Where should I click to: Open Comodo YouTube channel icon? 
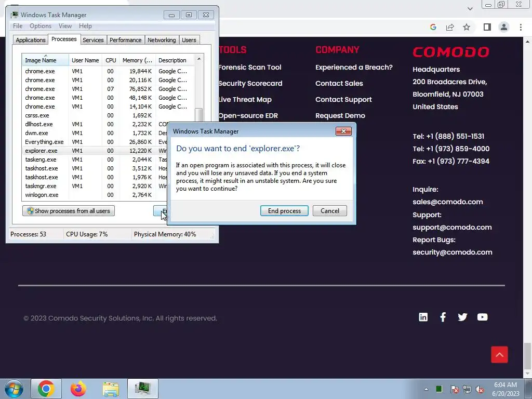click(x=483, y=317)
